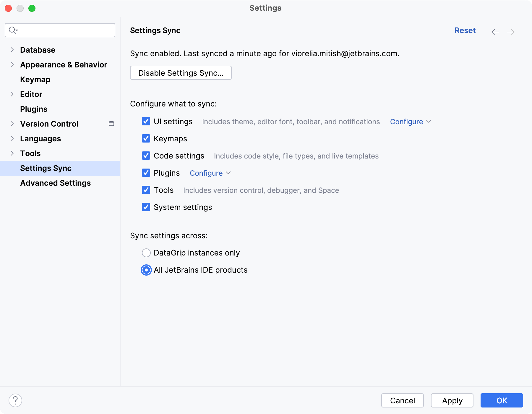
Task: Open the Configure dropdown next to Plugins
Action: point(210,173)
